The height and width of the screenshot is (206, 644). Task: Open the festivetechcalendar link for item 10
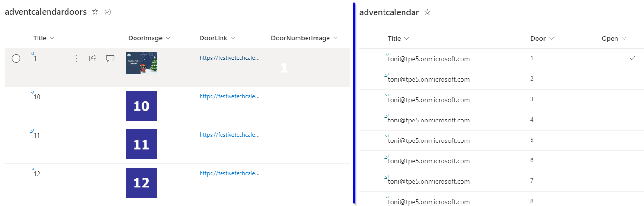(x=230, y=96)
